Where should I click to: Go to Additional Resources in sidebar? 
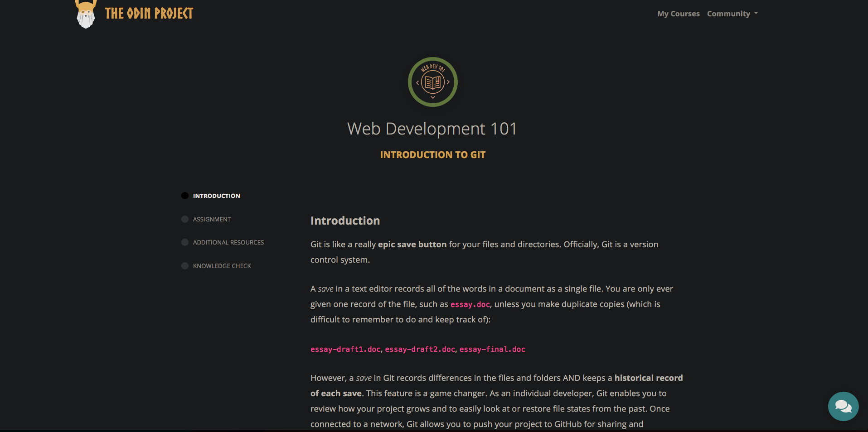coord(228,242)
